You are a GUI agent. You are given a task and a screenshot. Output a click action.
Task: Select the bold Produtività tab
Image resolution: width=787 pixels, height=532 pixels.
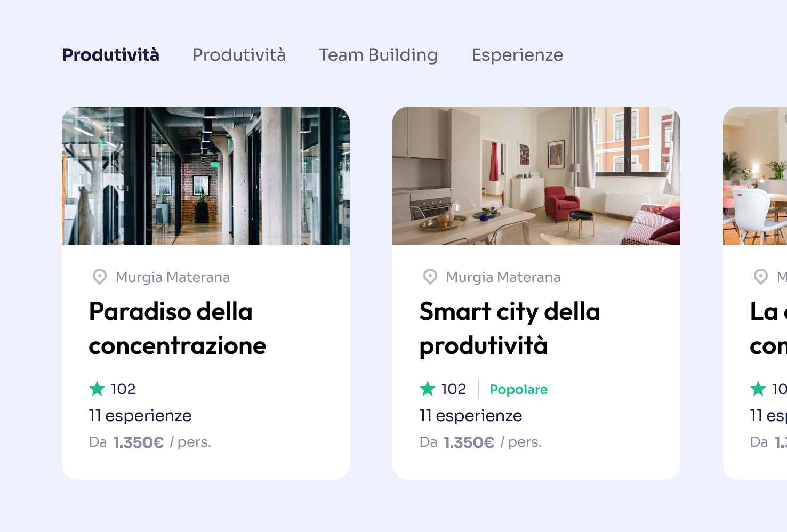[x=111, y=55]
